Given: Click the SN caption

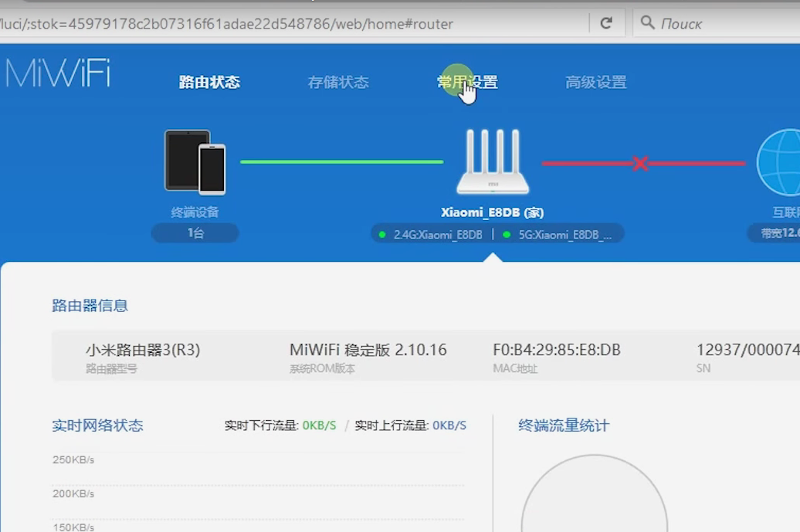Looking at the screenshot, I should coord(703,368).
